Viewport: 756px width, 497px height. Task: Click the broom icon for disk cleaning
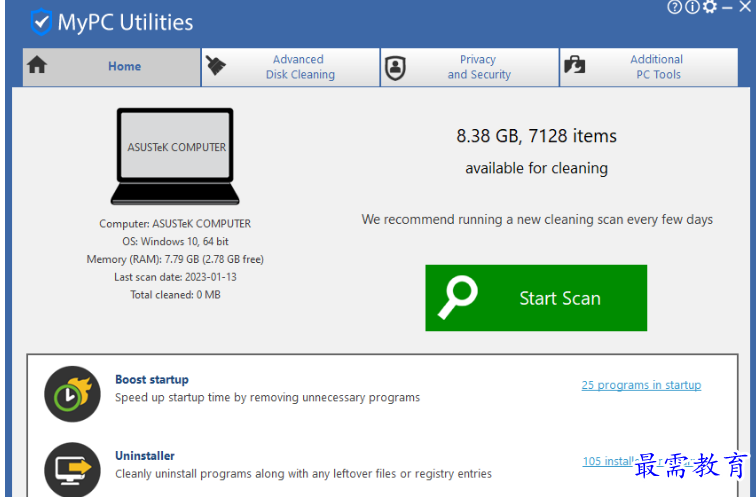[x=216, y=65]
